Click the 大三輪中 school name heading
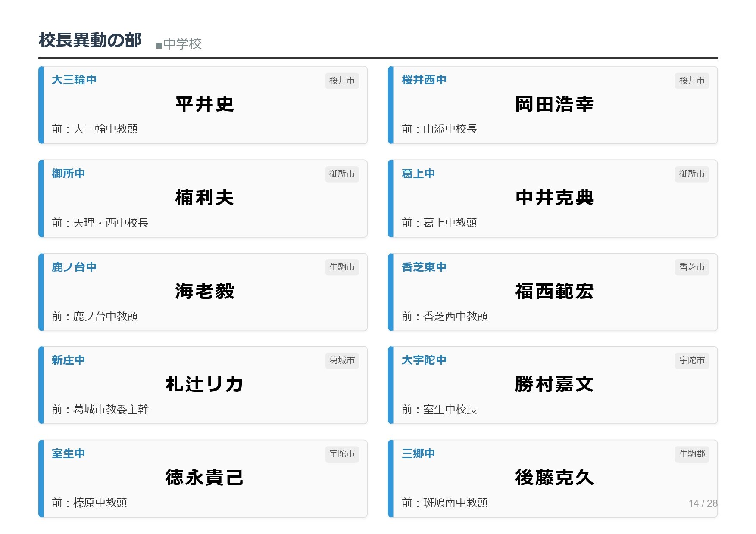756x534 pixels. pos(74,80)
